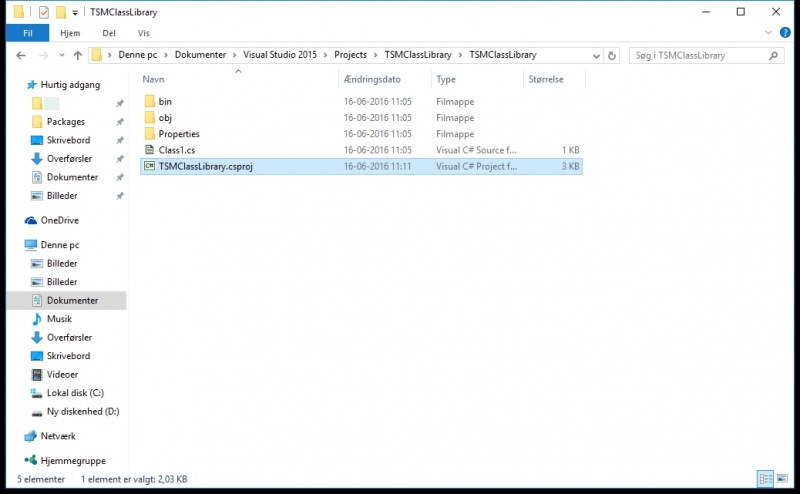
Task: Expand the ribbon with the chevron
Action: click(x=768, y=33)
